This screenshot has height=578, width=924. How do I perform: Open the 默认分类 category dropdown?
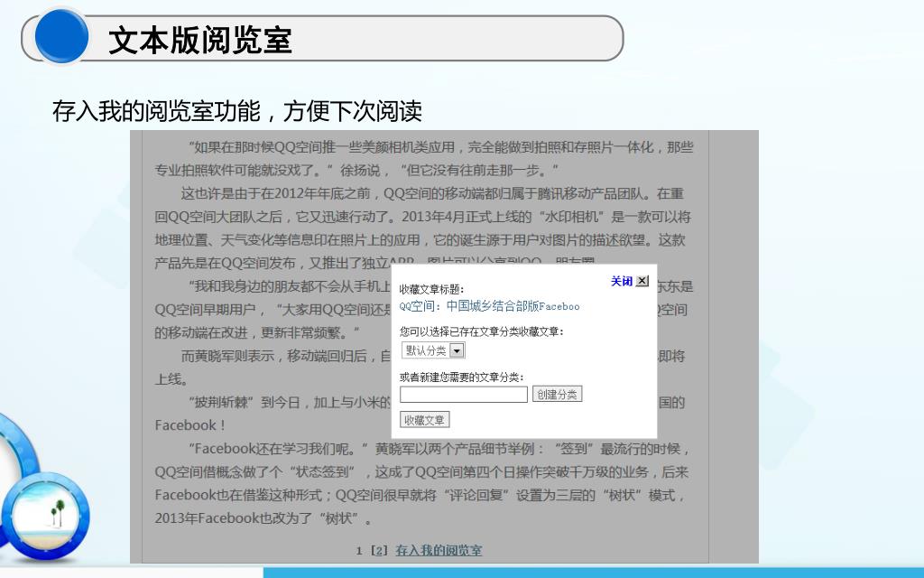tap(433, 350)
